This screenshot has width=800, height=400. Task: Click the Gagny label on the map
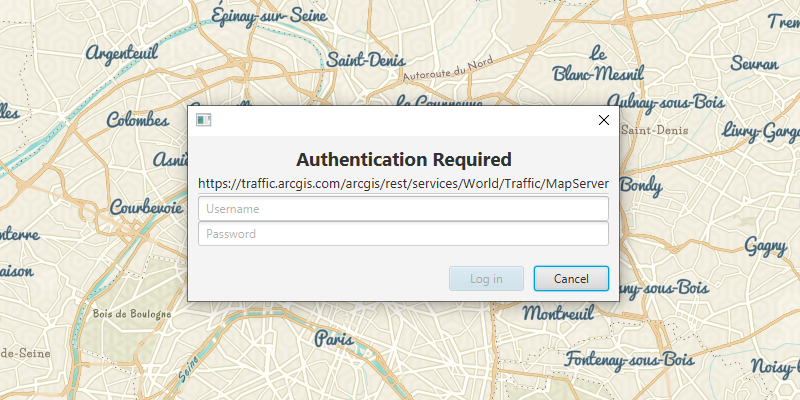[766, 245]
